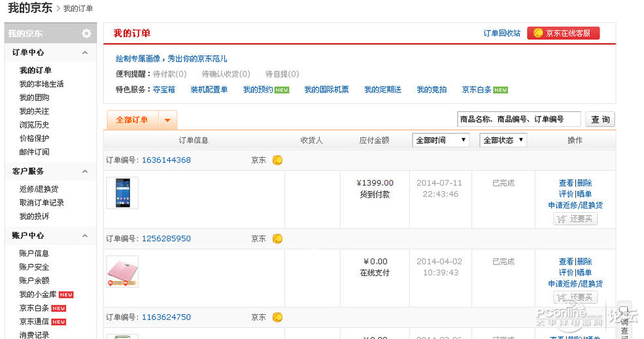
Task: Open settings gear in 我的京东 sidebar header
Action: [86, 33]
